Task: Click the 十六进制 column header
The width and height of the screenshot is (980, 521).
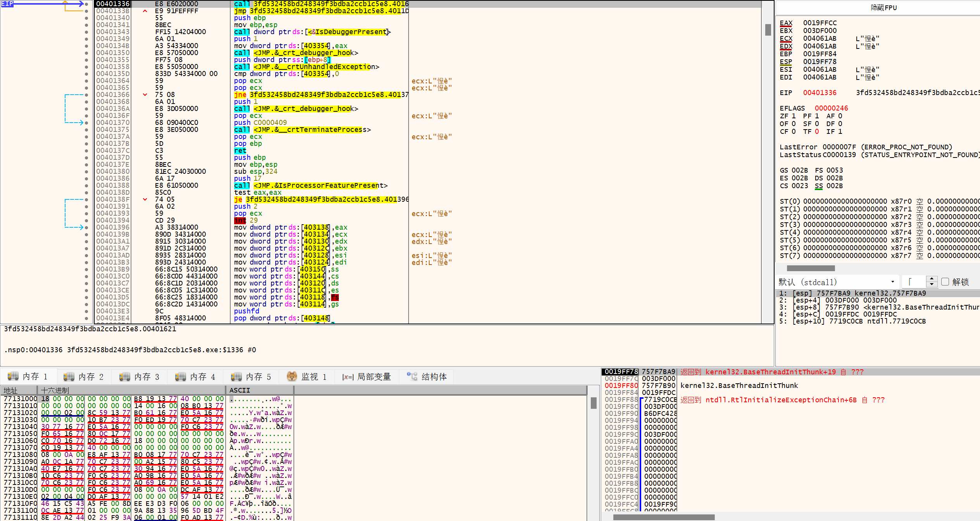Action: (x=131, y=390)
